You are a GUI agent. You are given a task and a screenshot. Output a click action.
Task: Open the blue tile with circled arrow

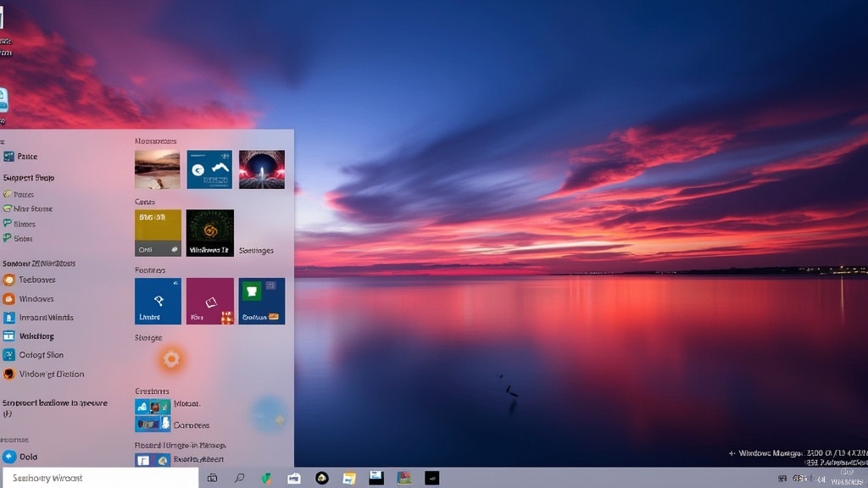tap(209, 169)
